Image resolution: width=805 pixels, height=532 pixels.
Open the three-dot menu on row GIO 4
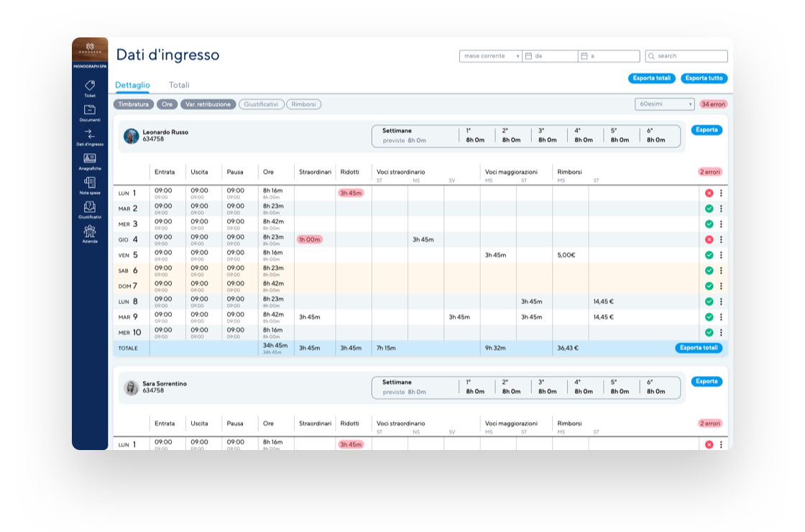pos(722,239)
